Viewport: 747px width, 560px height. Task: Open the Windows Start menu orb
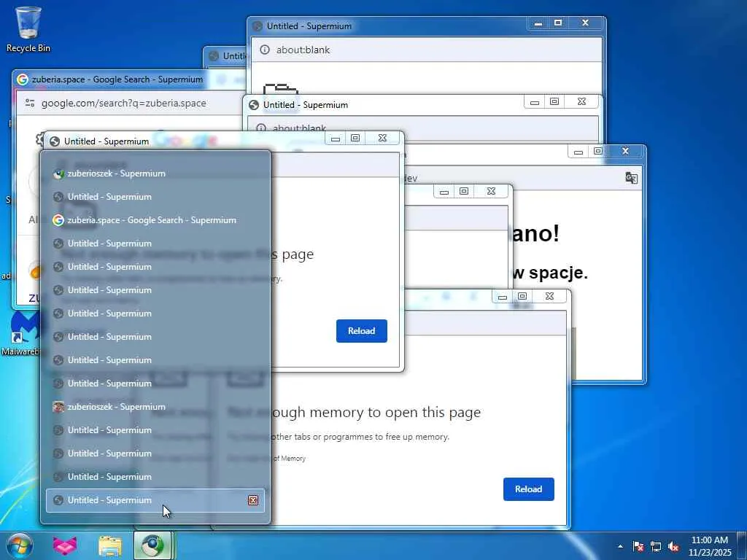tap(20, 545)
